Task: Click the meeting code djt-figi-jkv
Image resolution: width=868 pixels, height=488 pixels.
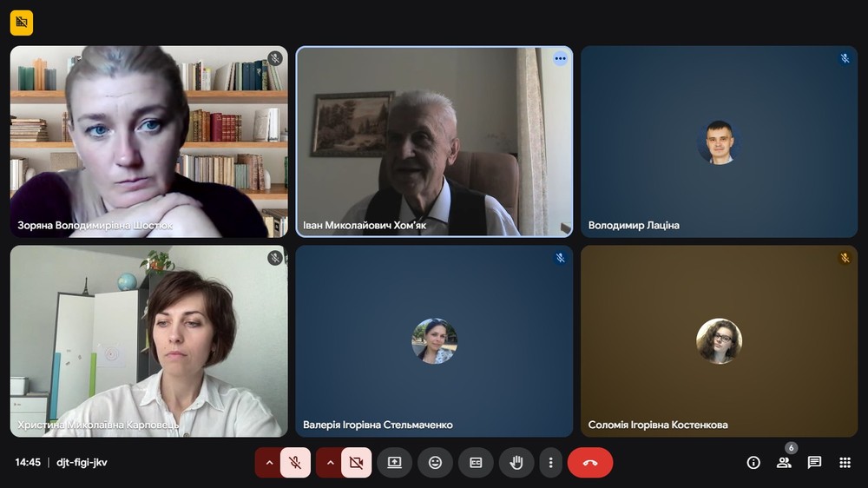Action: 82,463
